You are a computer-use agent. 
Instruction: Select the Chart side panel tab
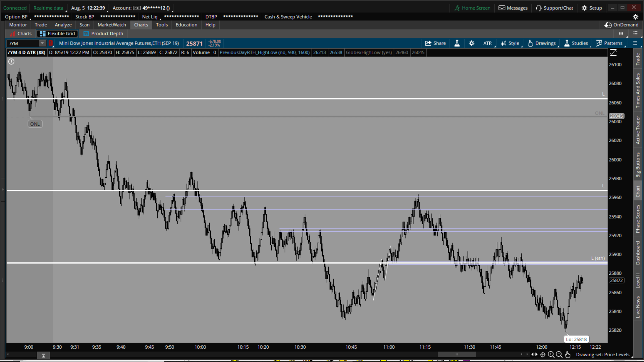pos(638,191)
